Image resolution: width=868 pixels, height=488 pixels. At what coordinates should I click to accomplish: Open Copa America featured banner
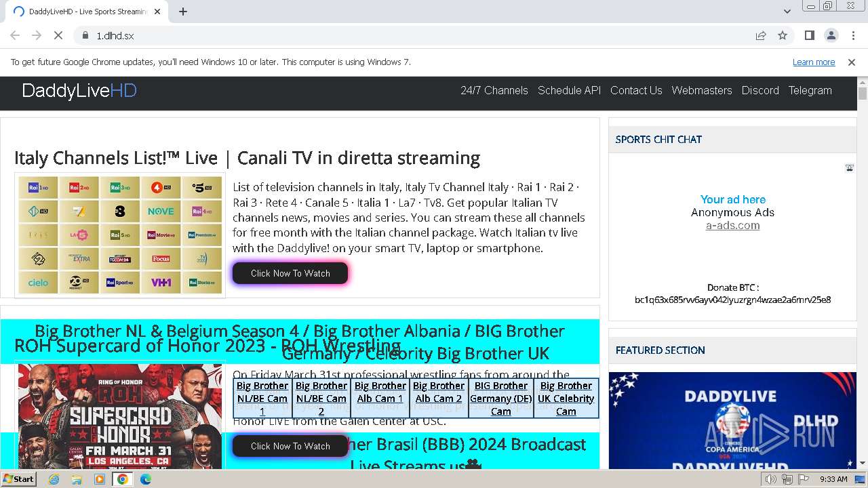click(732, 421)
